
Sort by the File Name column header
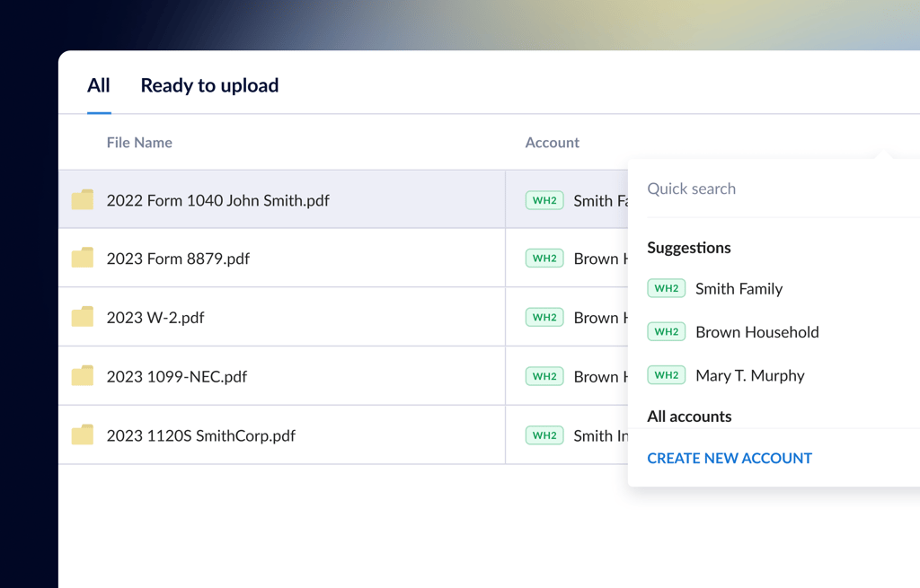point(139,143)
